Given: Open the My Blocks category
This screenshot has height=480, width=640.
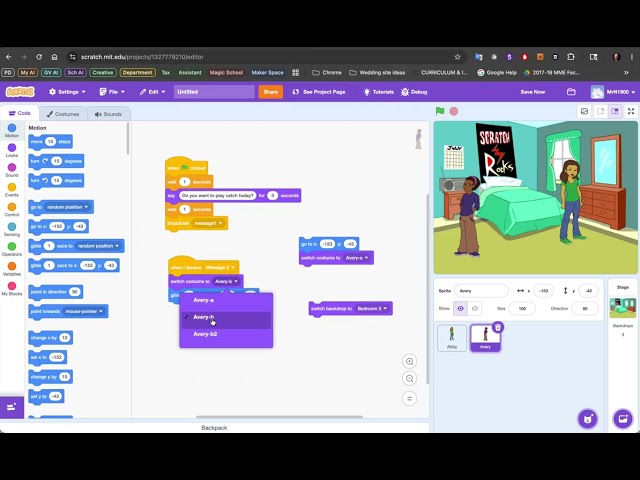Looking at the screenshot, I should coord(12,289).
